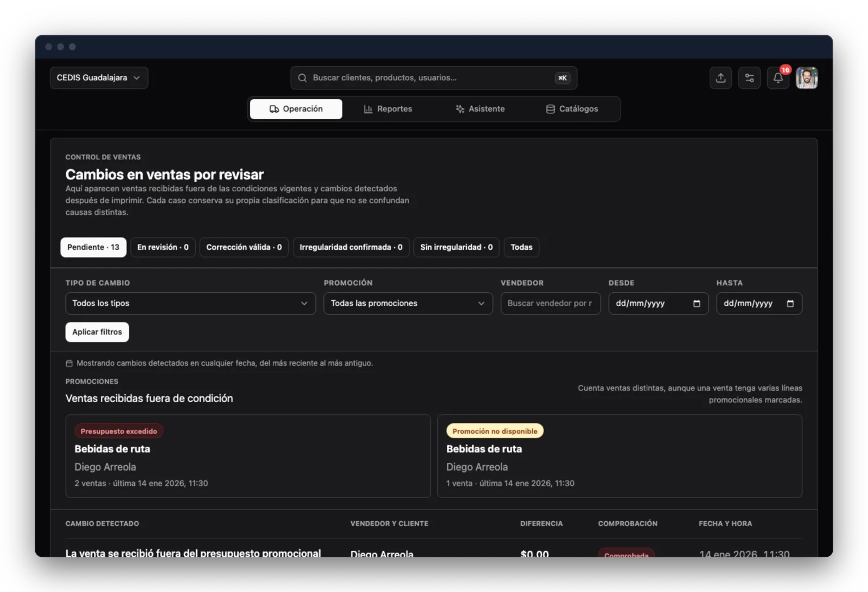The width and height of the screenshot is (868, 592).
Task: Select the Corrección válida · 0 filter
Action: [x=244, y=247]
